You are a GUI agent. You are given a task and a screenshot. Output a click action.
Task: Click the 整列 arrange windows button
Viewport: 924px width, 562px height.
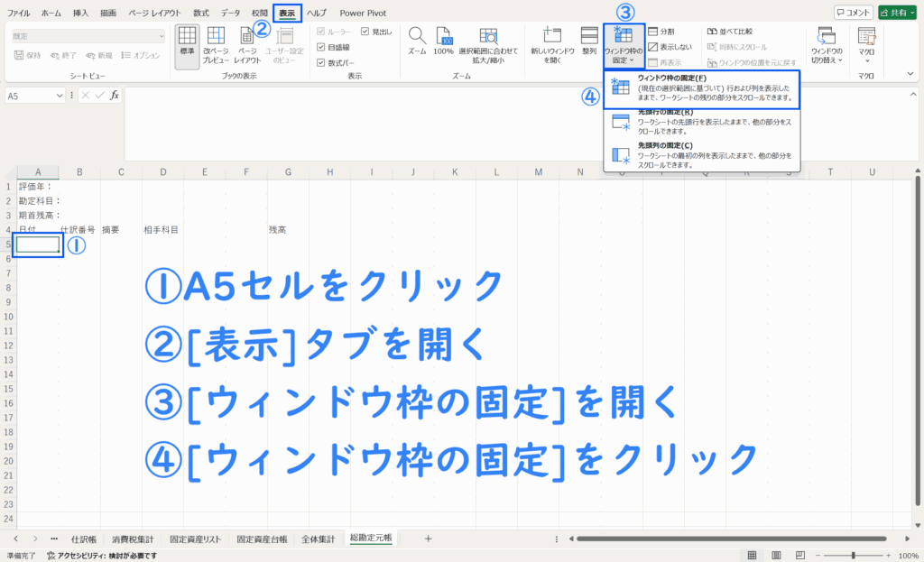(x=589, y=41)
